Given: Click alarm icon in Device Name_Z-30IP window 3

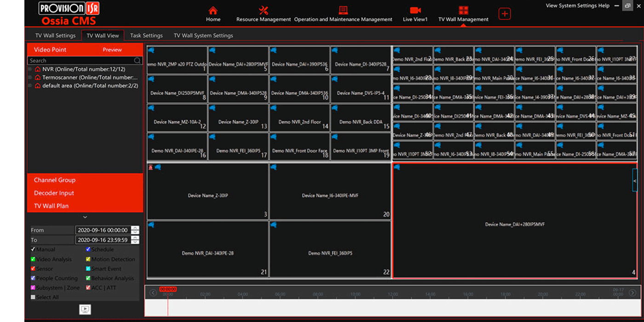Looking at the screenshot, I should click(151, 167).
